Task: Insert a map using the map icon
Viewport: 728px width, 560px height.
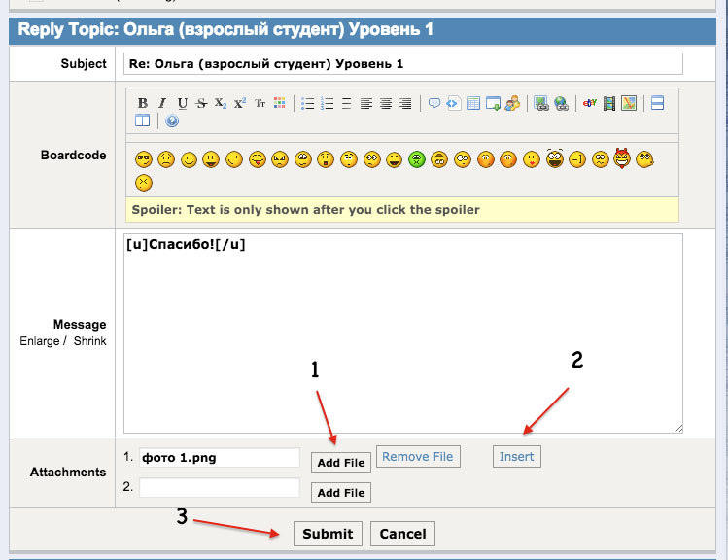Action: pyautogui.click(x=629, y=103)
